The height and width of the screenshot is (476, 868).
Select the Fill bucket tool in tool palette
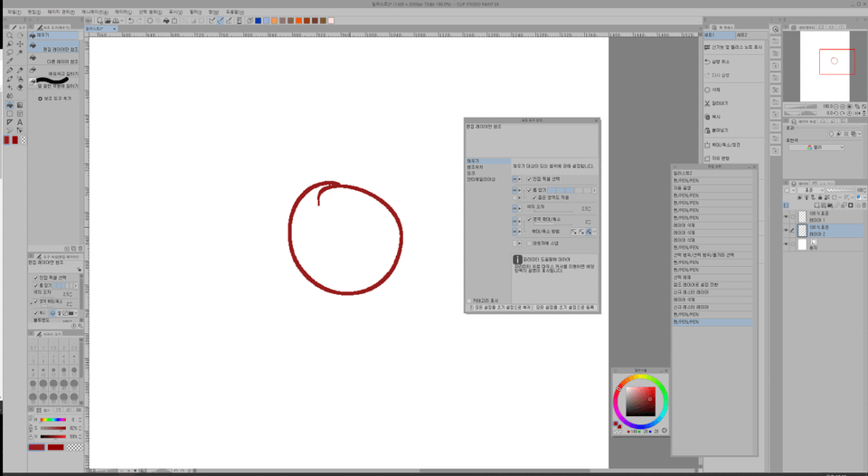[x=9, y=105]
